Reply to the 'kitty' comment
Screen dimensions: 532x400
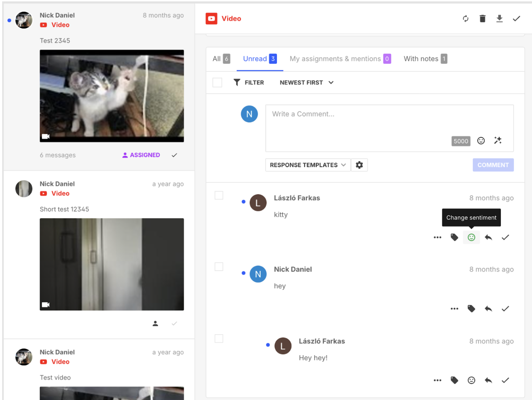point(488,237)
